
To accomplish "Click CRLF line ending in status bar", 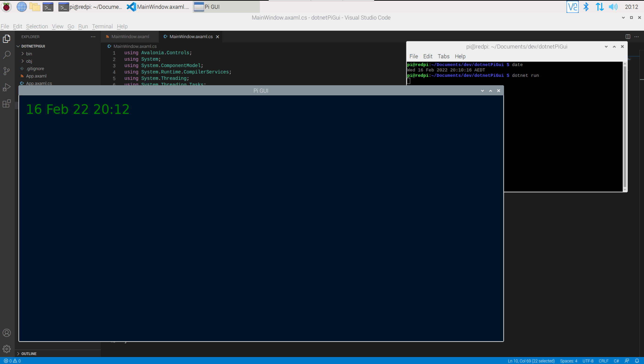I will 604,361.
